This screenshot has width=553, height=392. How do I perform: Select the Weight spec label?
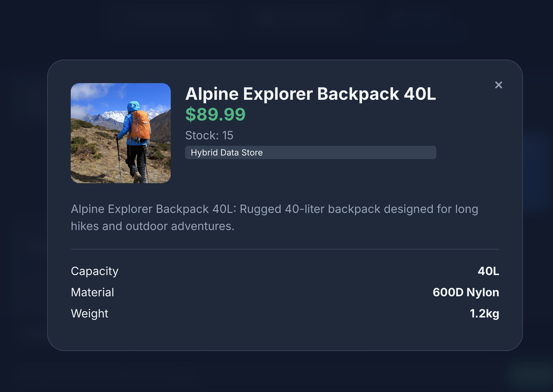tap(90, 314)
